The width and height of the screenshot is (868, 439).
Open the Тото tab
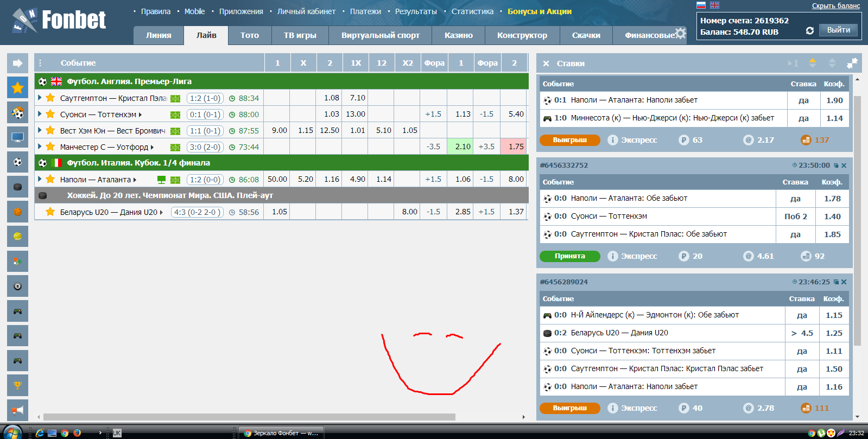coord(250,35)
